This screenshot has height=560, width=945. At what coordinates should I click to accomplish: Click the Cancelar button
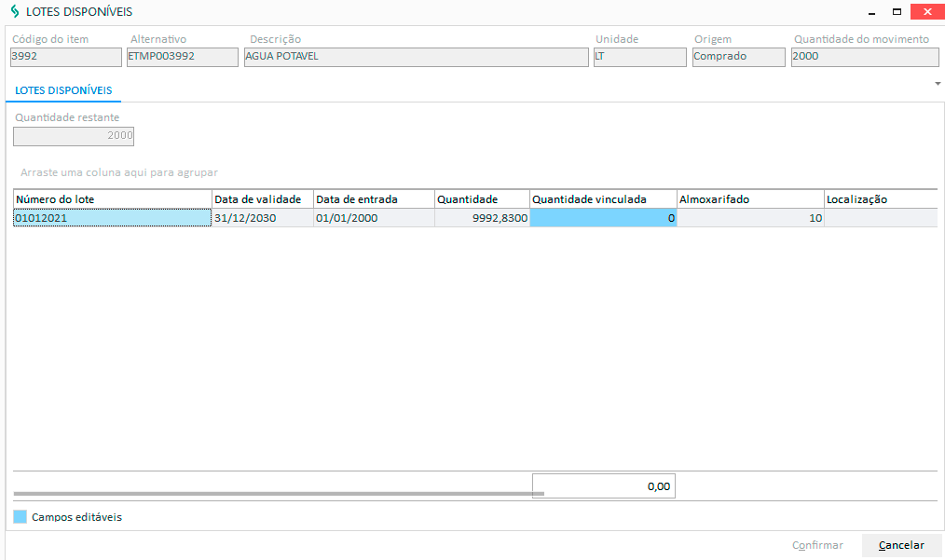click(x=901, y=545)
